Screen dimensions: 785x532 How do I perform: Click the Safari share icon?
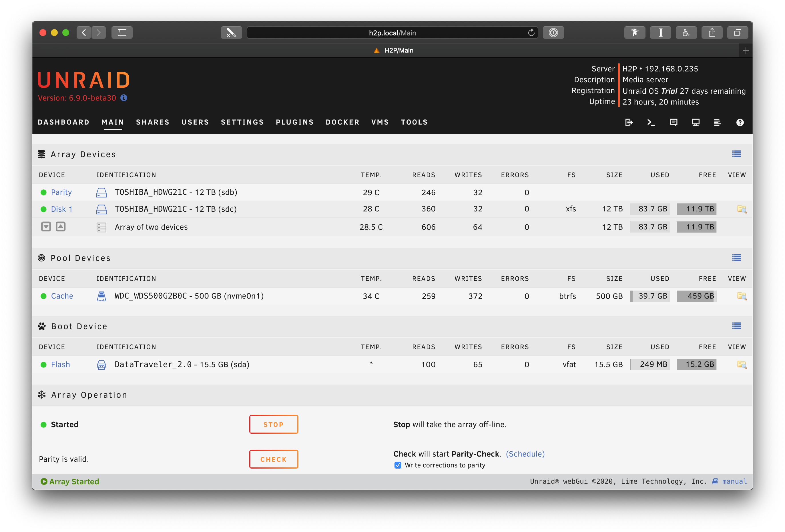point(712,32)
